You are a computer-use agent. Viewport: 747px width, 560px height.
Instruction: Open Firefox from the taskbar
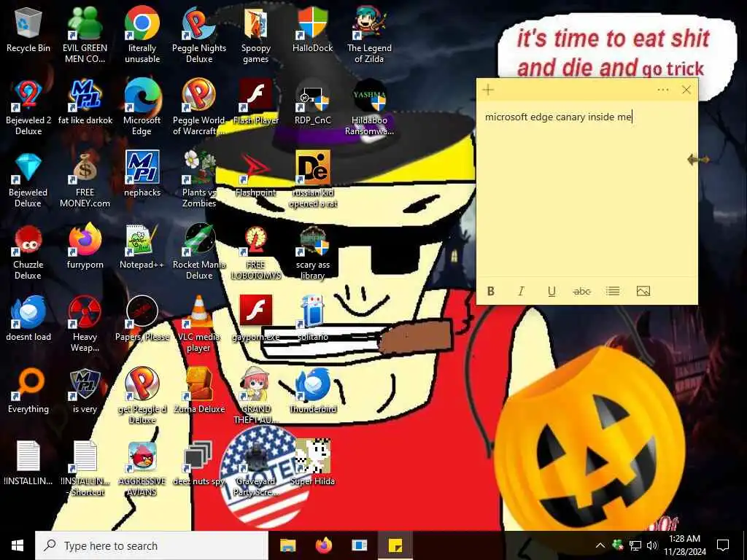click(323, 545)
